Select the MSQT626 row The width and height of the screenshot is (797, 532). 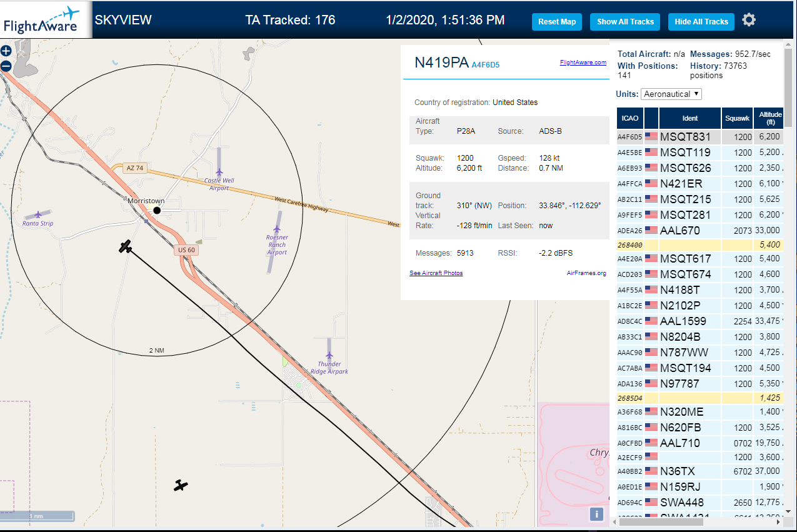click(x=700, y=168)
